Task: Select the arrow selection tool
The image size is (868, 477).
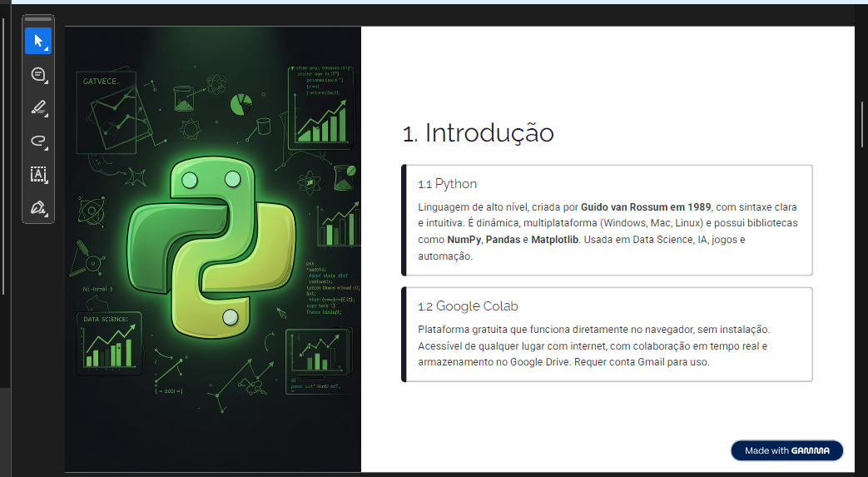Action: pyautogui.click(x=38, y=41)
